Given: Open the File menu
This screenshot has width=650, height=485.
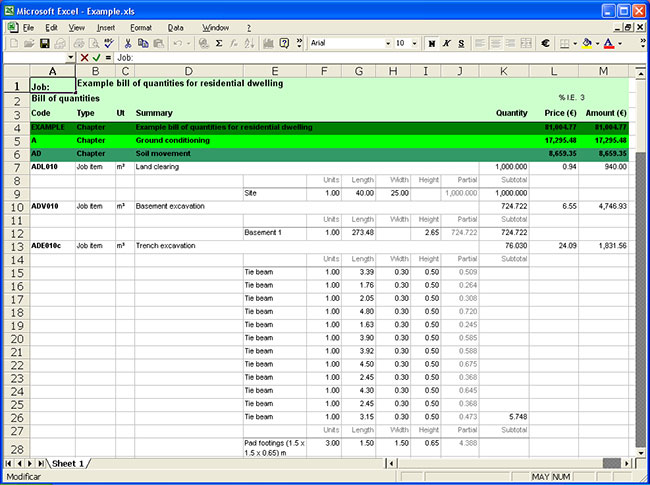Looking at the screenshot, I should click(28, 28).
